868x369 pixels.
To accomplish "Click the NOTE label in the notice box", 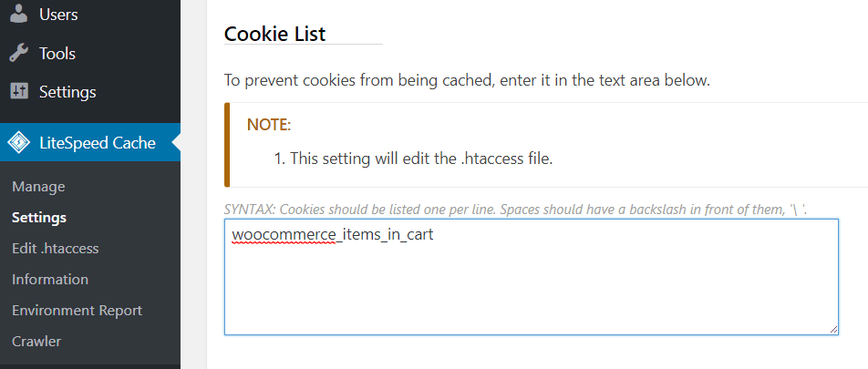I will click(x=268, y=125).
